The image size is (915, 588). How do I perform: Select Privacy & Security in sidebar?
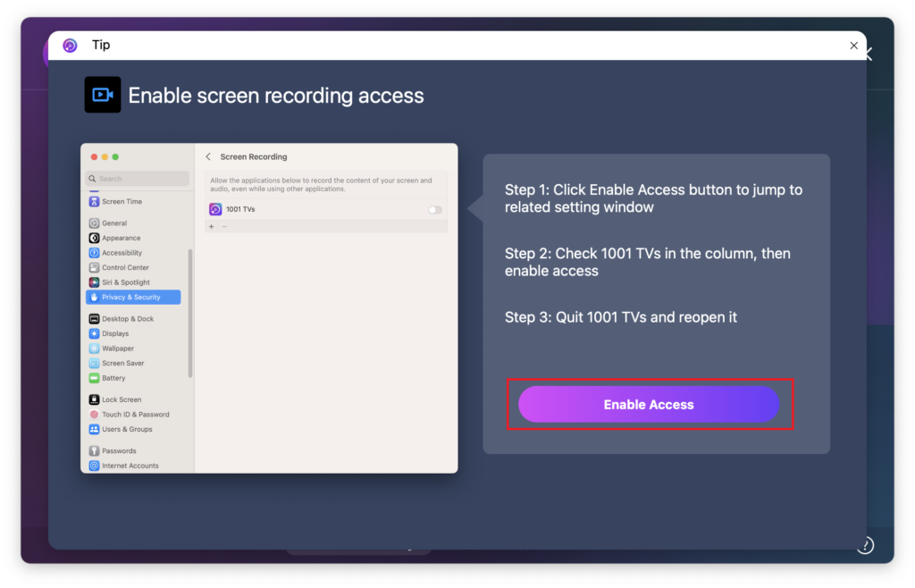point(132,297)
